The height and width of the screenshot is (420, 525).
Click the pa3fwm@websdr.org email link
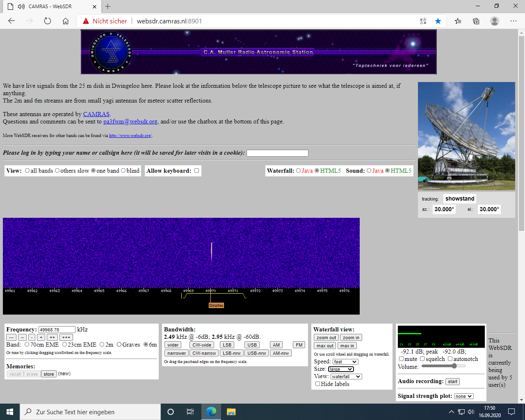(x=130, y=121)
